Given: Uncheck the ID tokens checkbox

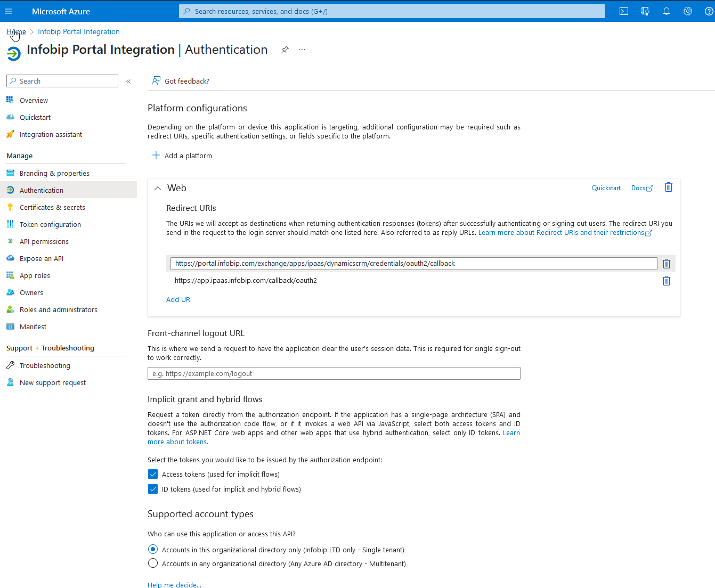Looking at the screenshot, I should (153, 489).
